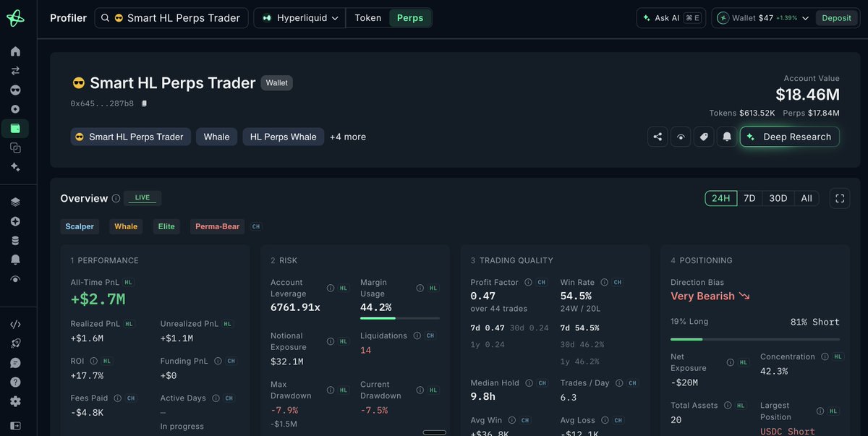The width and height of the screenshot is (868, 436).
Task: Select the 24H time range
Action: [x=721, y=198]
